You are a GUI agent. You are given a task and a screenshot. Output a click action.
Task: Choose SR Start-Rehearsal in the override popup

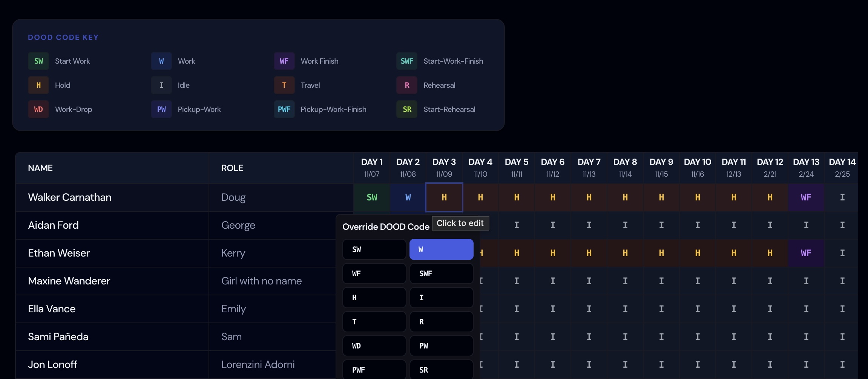[x=441, y=370]
